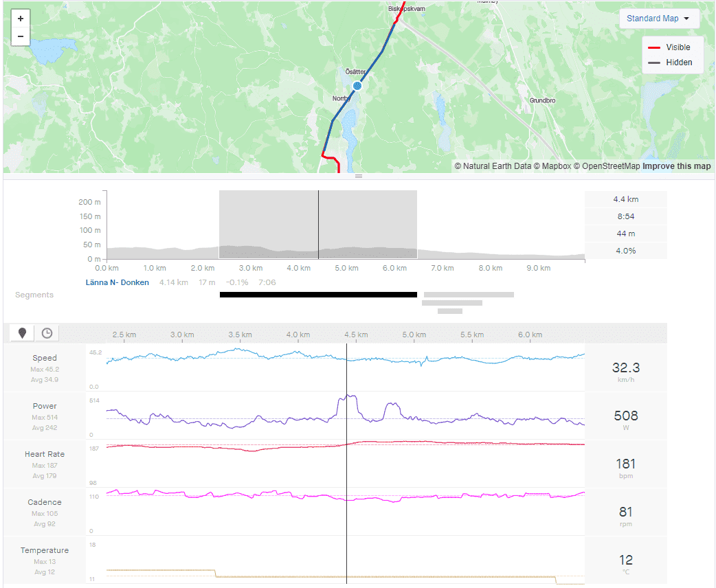716x588 pixels.
Task: Click the blue position marker on map
Action: click(x=357, y=86)
